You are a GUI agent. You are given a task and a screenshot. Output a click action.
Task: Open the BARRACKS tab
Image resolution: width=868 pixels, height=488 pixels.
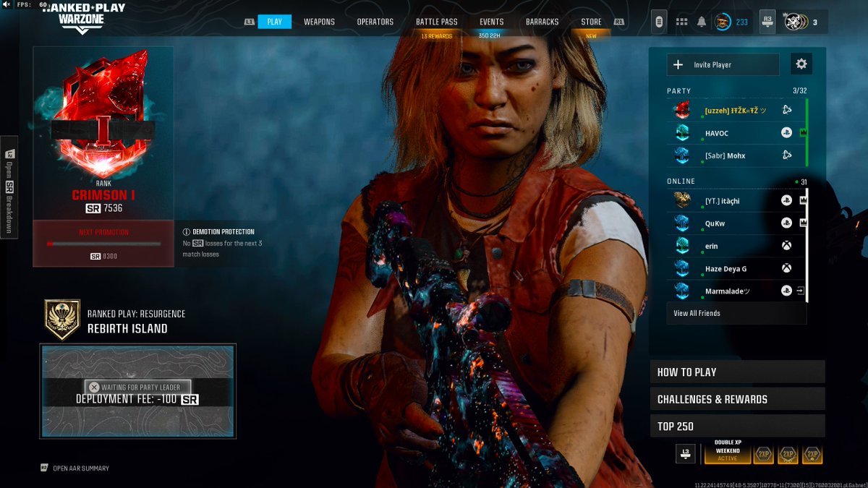(542, 22)
